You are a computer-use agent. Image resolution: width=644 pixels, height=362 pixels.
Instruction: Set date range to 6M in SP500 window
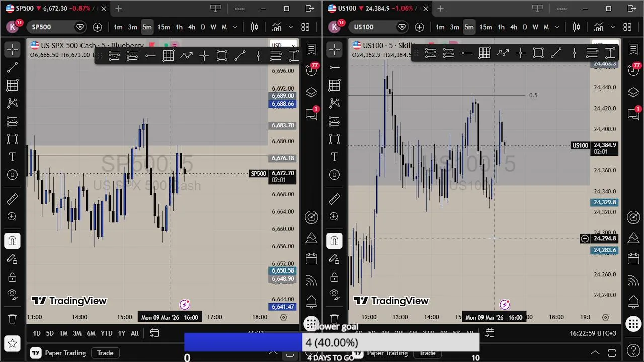pyautogui.click(x=91, y=333)
